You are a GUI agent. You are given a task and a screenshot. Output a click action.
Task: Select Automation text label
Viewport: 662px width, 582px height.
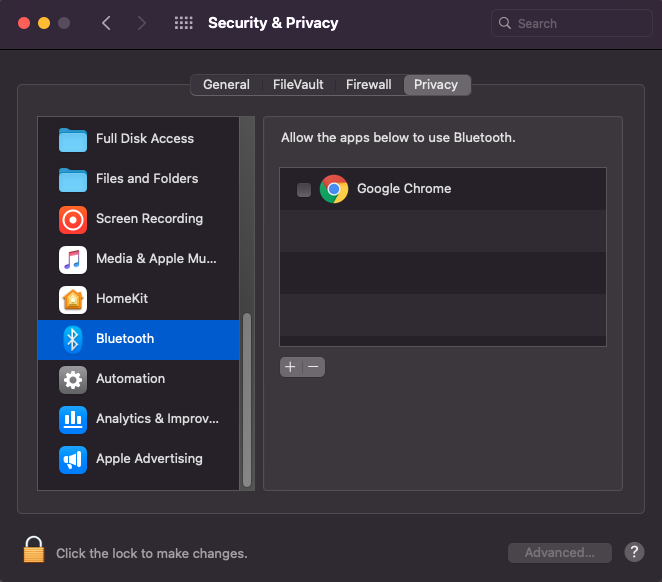click(x=130, y=379)
